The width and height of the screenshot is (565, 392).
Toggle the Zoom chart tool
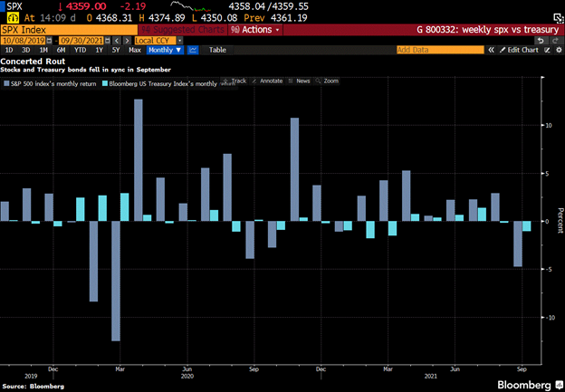click(x=326, y=81)
